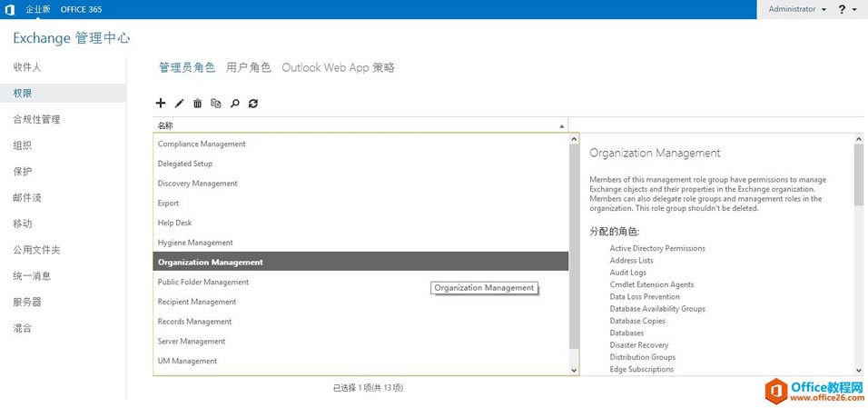Click Databases in assigned roles
The image size is (868, 408).
(627, 333)
